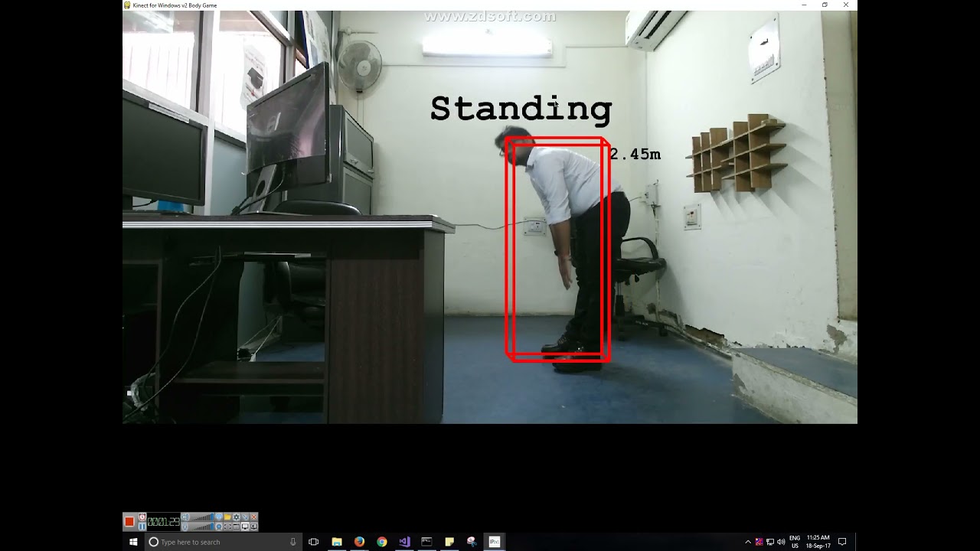
Task: Restore down the Kinect Body Game window
Action: (825, 5)
